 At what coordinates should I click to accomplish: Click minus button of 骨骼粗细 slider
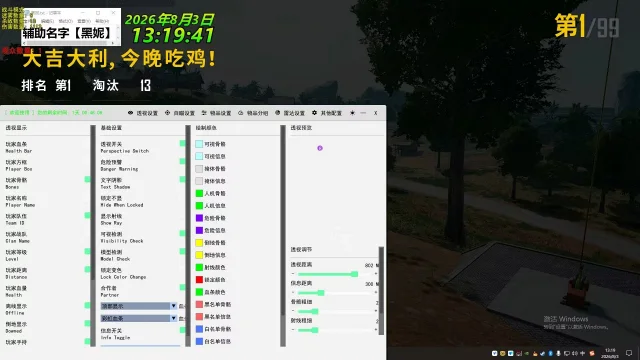(x=293, y=311)
